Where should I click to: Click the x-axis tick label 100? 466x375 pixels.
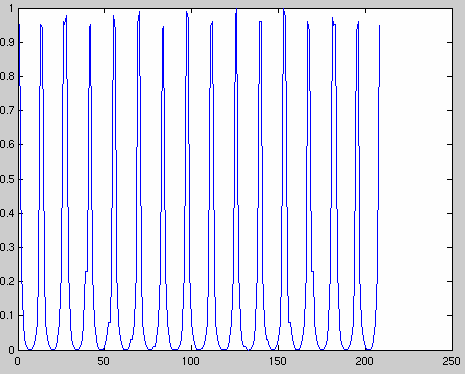(191, 361)
